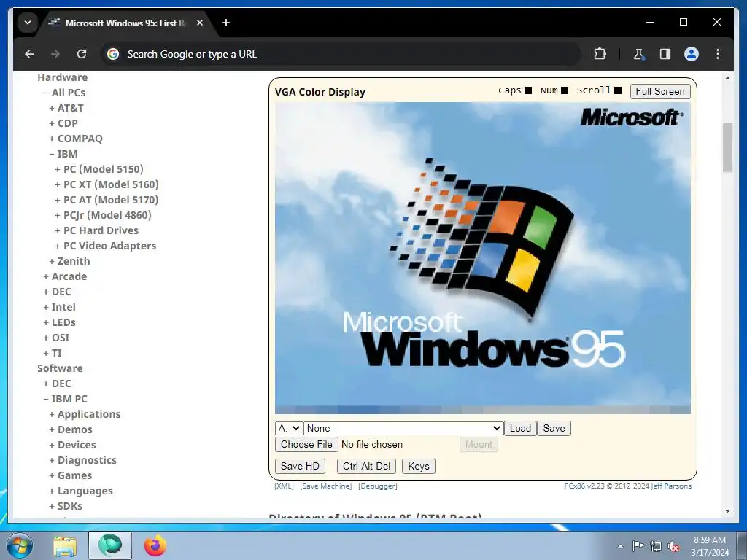The image size is (747, 560).
Task: Click the green browser taskbar icon
Action: pos(110,545)
